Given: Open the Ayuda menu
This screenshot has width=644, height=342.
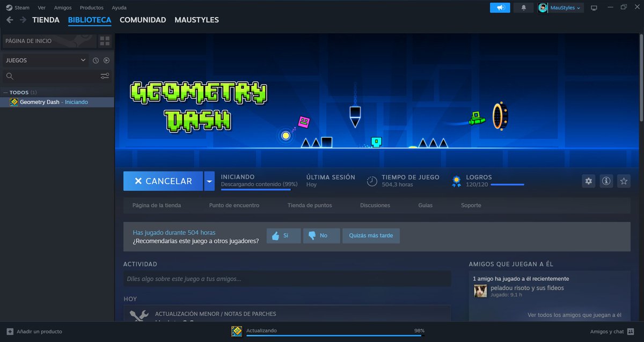Looking at the screenshot, I should coord(119,8).
